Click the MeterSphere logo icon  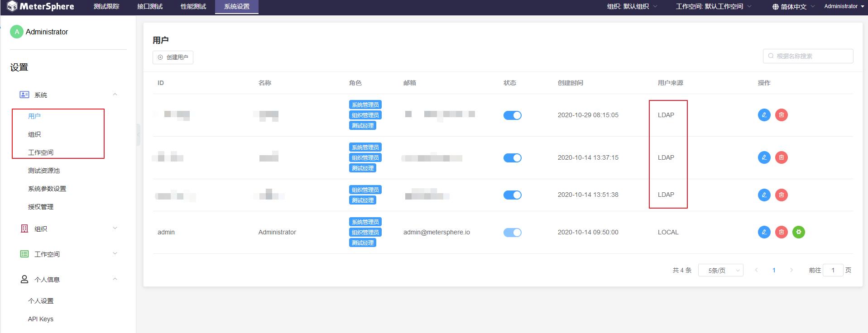[x=12, y=6]
